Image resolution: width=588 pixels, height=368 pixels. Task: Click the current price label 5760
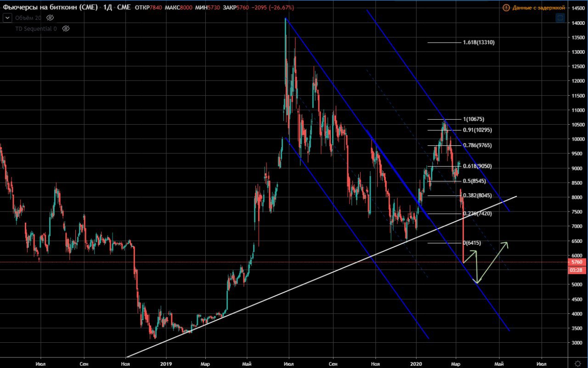pyautogui.click(x=577, y=262)
